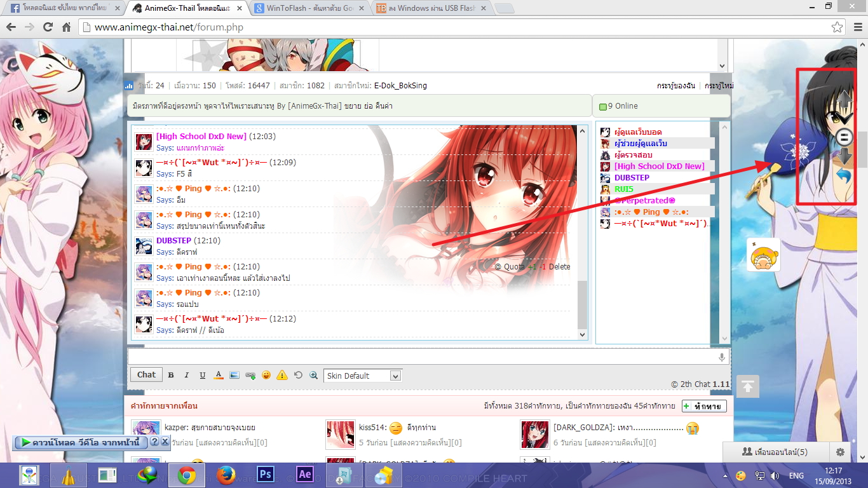
Task: Click the green plus greeting button
Action: [704, 406]
